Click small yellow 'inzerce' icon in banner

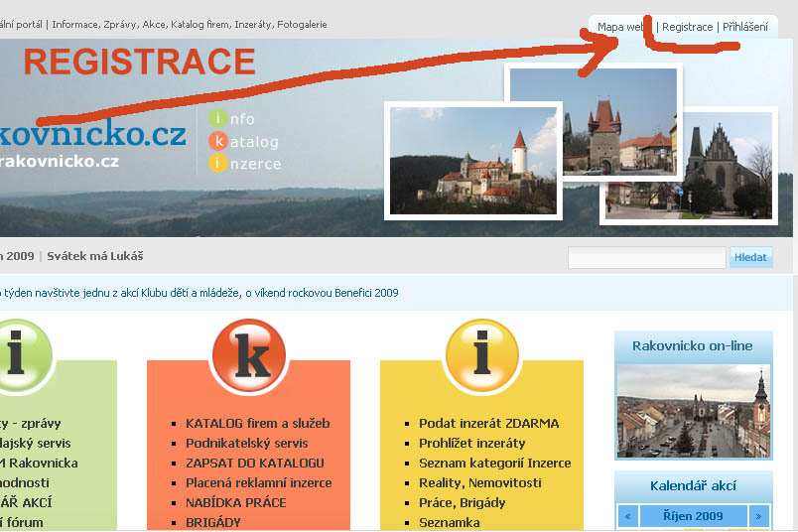pos(218,163)
